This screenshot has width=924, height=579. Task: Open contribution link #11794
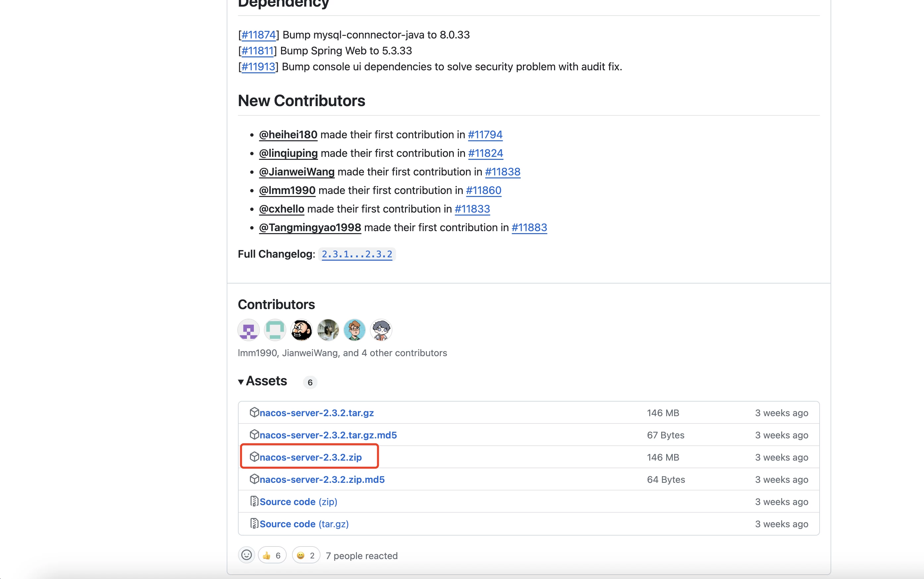(x=485, y=135)
